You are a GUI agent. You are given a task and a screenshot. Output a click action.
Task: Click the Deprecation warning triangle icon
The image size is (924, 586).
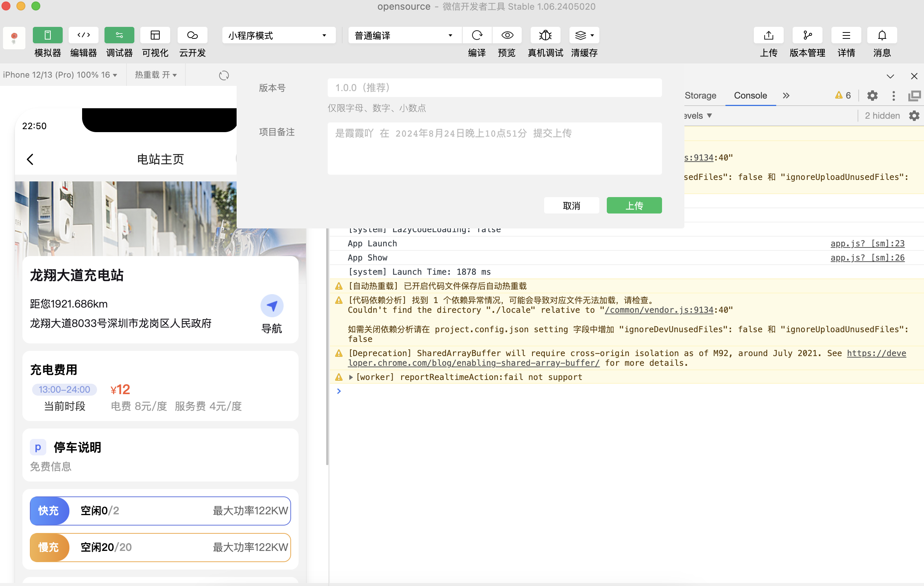[338, 353]
